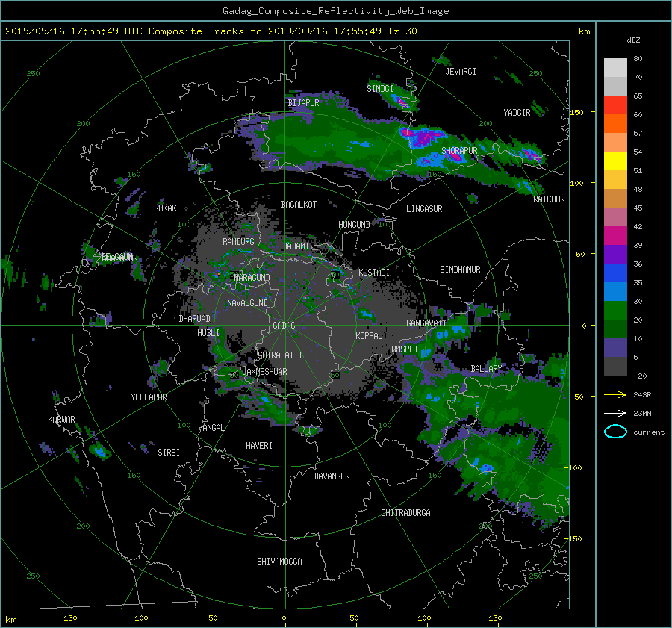The height and width of the screenshot is (628, 672).
Task: Select the SINDGI city label
Action: [x=380, y=89]
